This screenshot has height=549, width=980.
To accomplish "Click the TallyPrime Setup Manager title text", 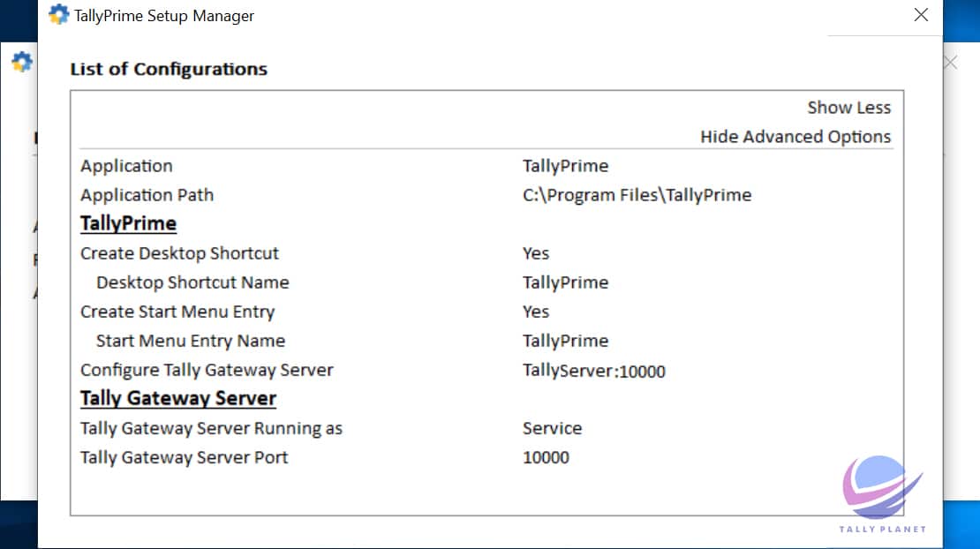I will tap(163, 16).
